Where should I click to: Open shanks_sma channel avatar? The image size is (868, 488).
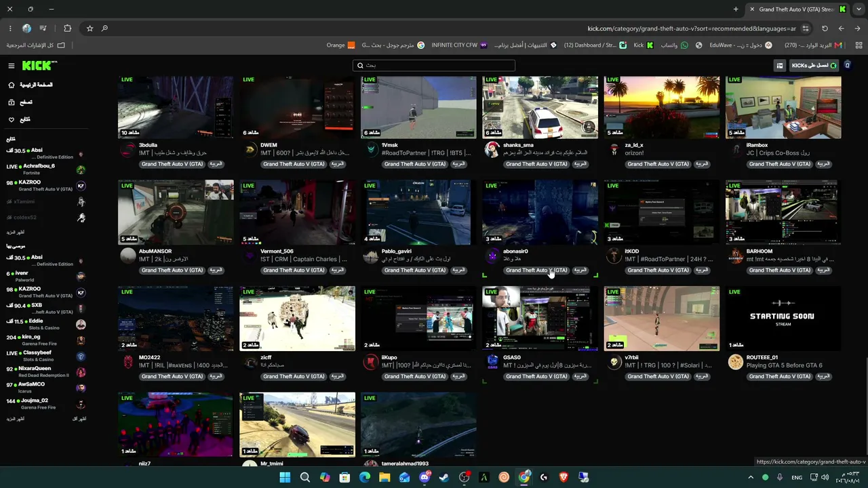492,150
